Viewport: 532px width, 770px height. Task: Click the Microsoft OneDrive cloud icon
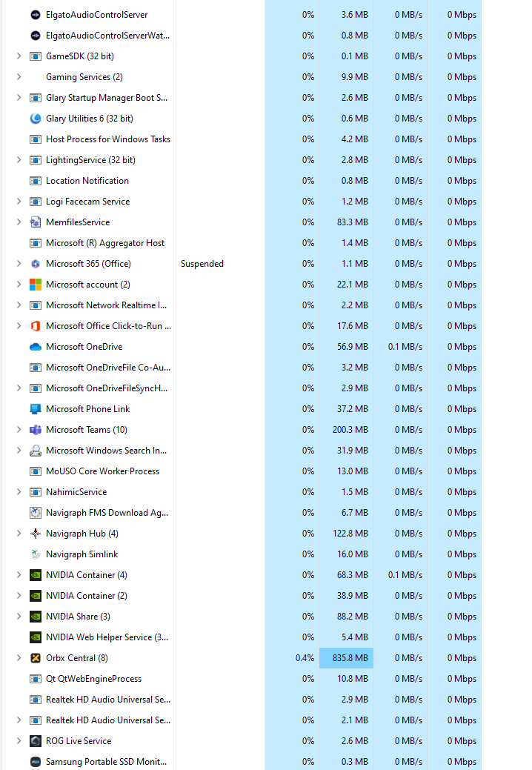(x=36, y=347)
